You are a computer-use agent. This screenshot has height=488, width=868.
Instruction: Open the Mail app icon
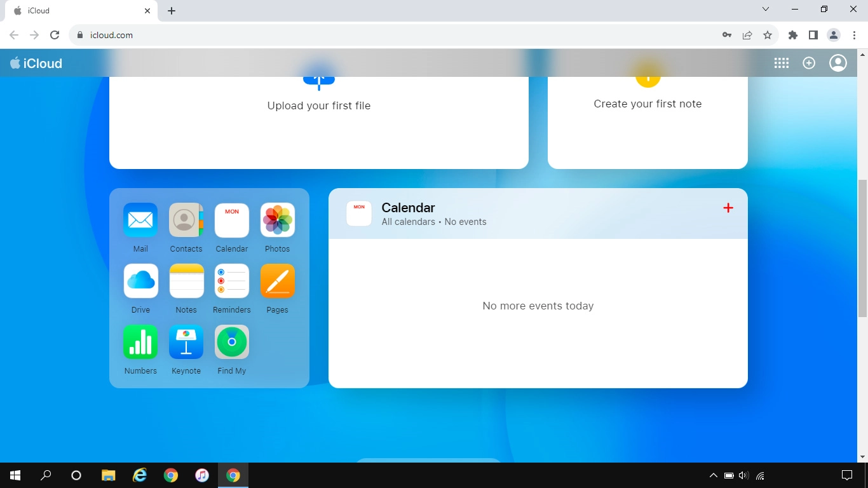pos(140,220)
